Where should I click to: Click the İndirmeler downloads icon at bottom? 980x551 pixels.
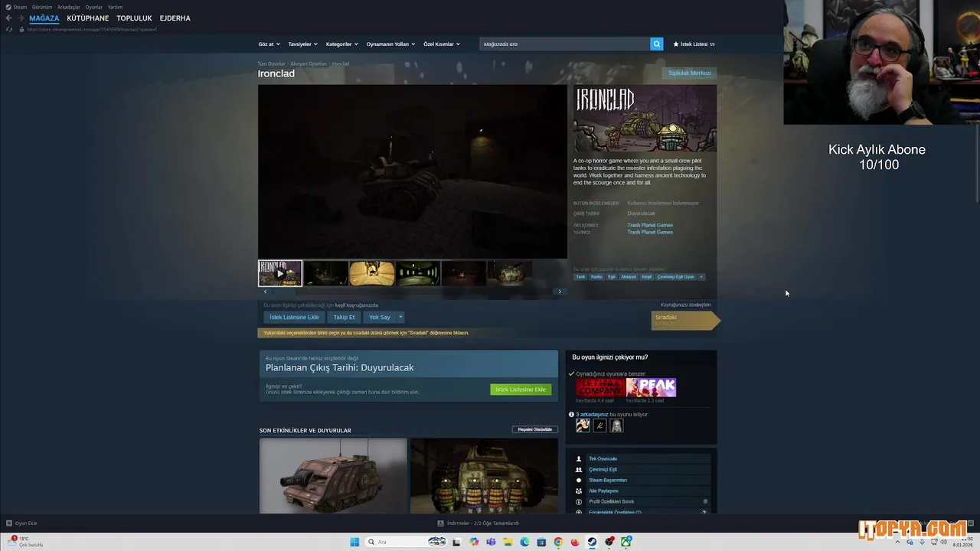440,523
